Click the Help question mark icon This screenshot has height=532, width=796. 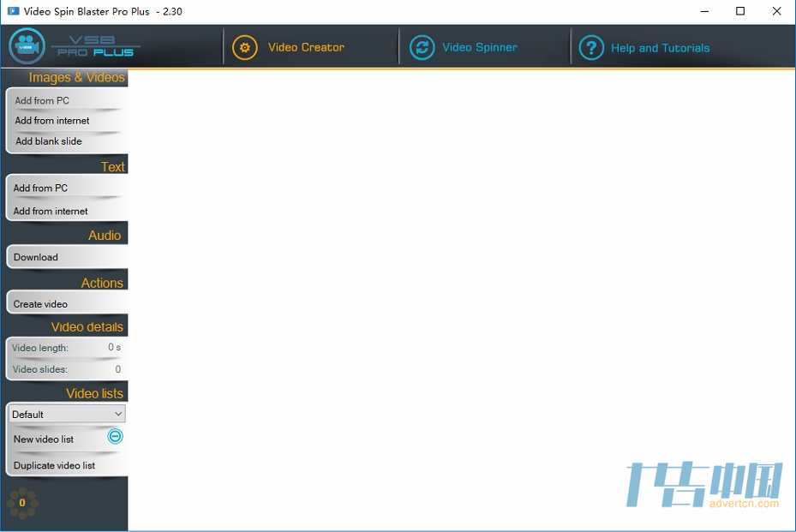591,48
